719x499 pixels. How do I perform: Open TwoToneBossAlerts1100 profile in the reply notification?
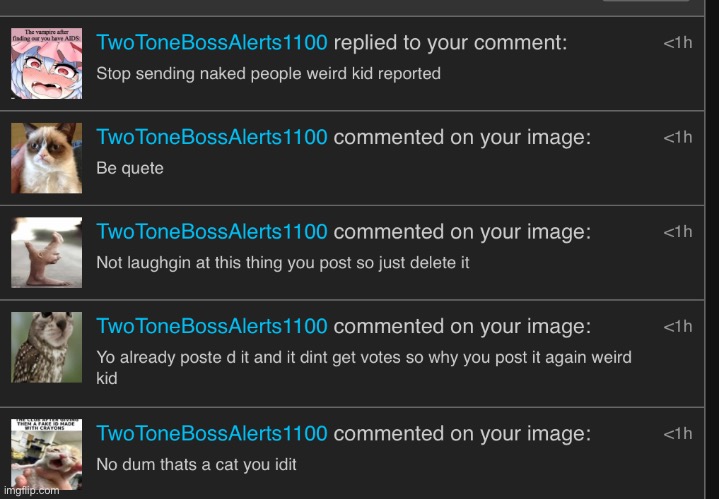[211, 43]
